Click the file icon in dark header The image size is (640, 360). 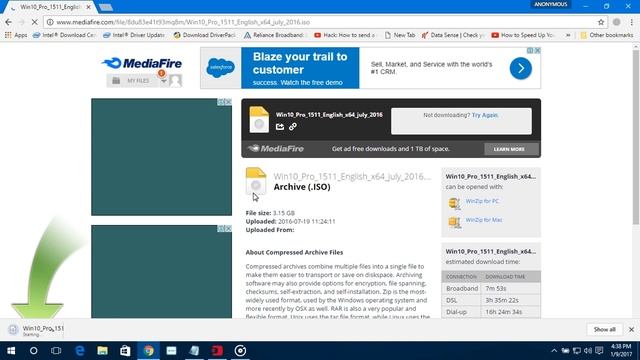point(259,120)
